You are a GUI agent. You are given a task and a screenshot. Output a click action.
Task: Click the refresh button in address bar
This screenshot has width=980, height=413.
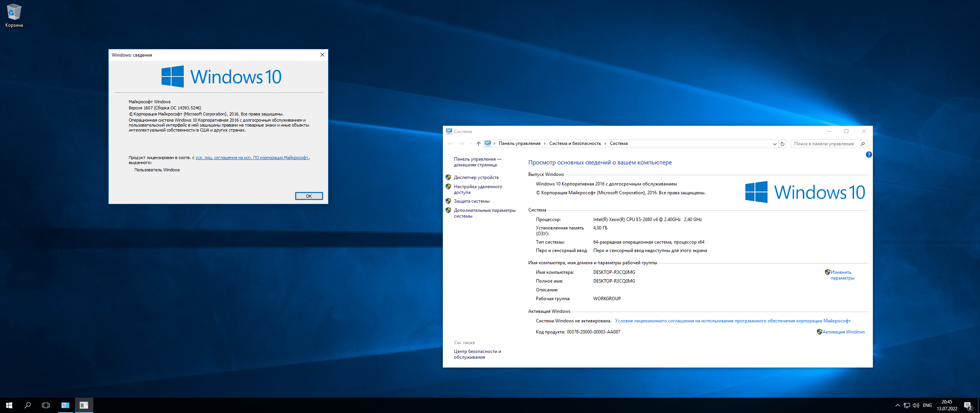point(782,144)
